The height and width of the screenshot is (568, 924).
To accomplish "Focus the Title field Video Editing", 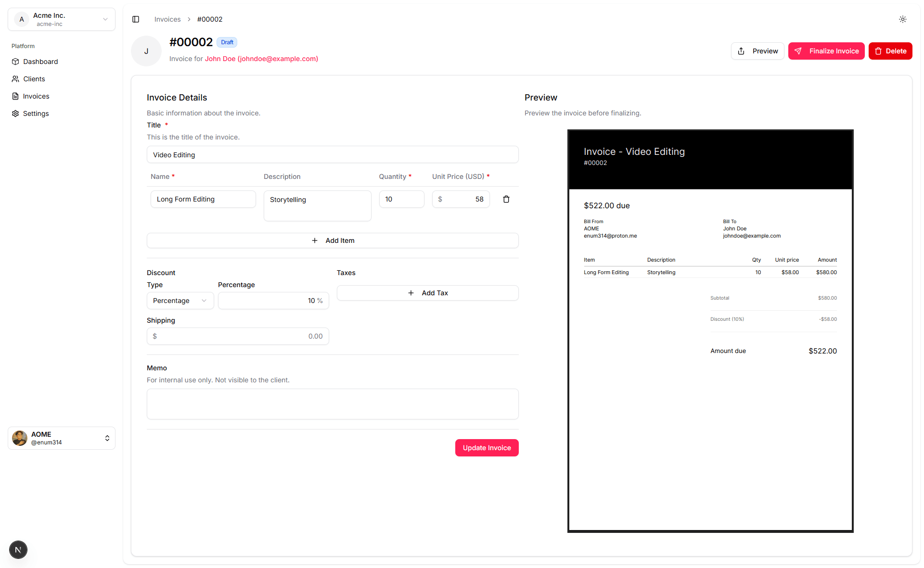I will [333, 155].
